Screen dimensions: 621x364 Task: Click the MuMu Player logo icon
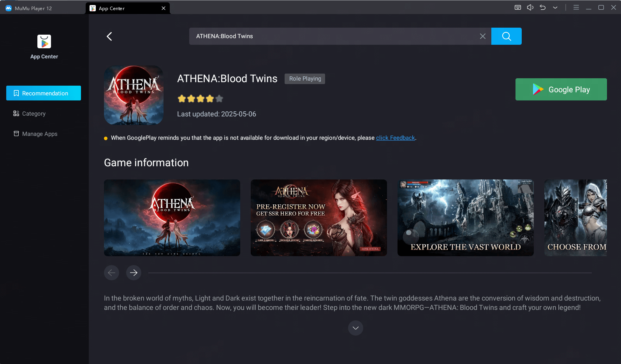[9, 8]
